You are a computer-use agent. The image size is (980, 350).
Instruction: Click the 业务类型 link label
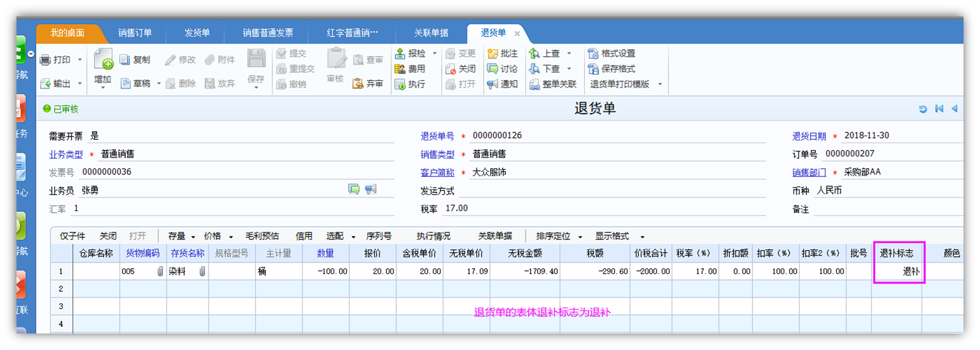66,154
